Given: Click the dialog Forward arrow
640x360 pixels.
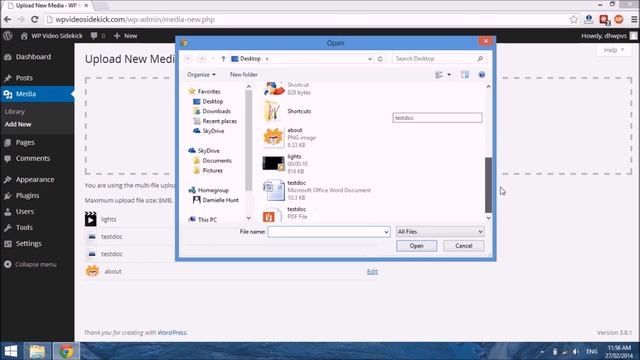Looking at the screenshot, I should (202, 59).
